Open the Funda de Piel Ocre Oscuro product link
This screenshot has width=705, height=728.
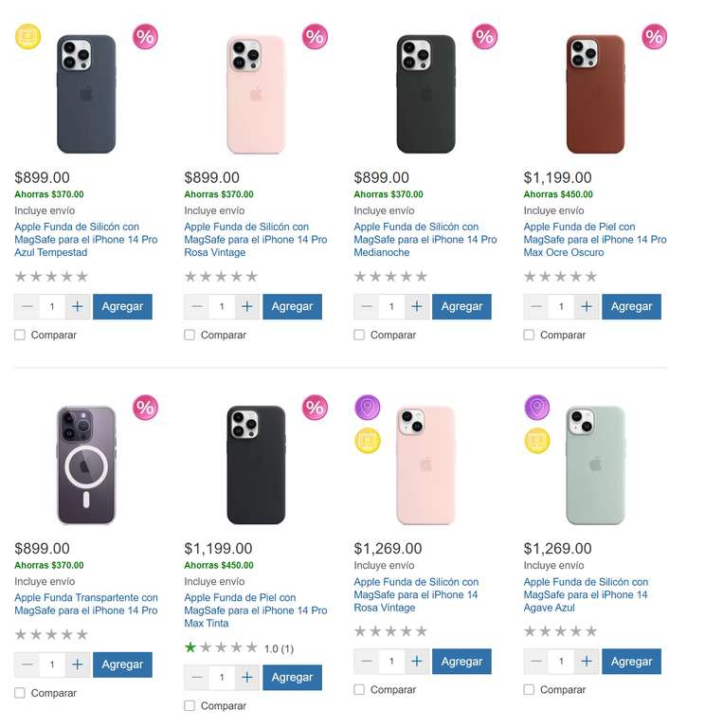(x=594, y=240)
